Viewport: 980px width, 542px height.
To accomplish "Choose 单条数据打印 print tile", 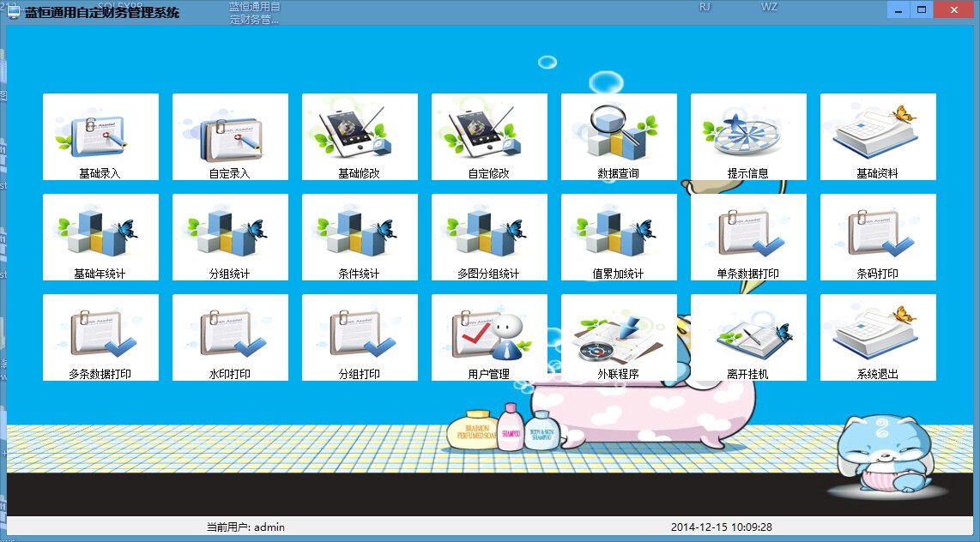I will (748, 238).
